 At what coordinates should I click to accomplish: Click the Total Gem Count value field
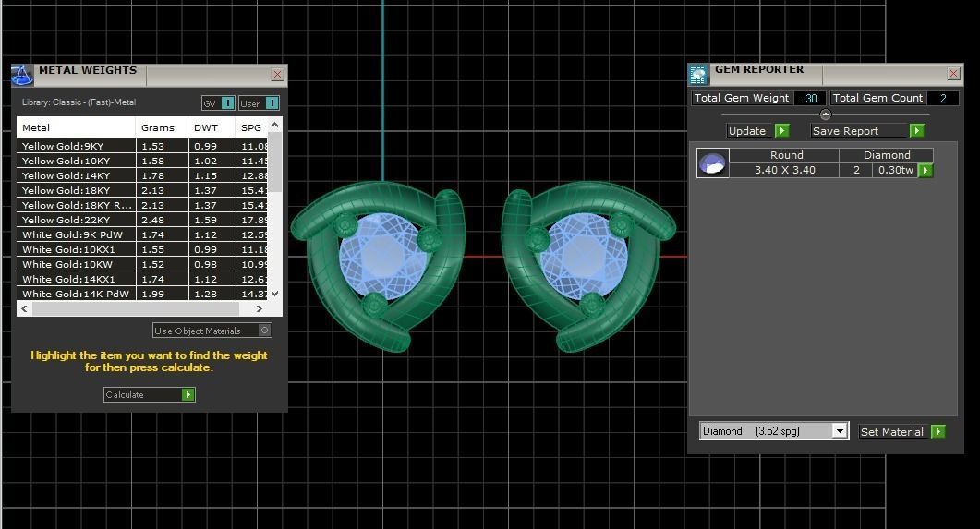(942, 98)
